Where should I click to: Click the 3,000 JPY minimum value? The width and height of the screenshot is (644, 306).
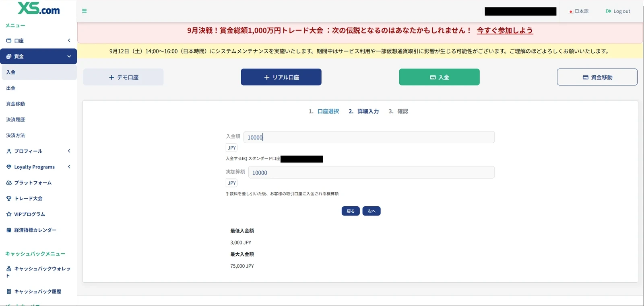(241, 243)
